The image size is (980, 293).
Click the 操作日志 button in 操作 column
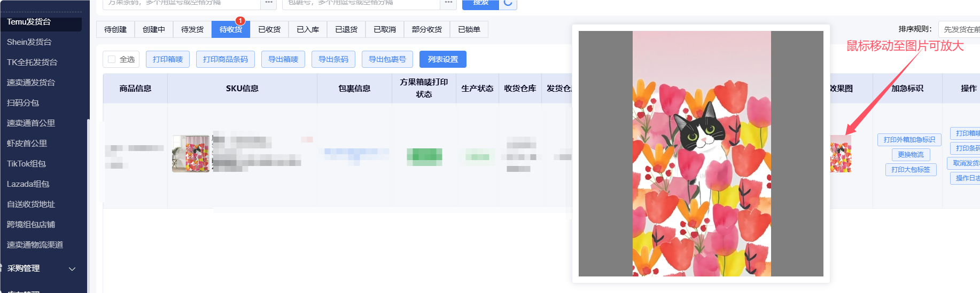pos(966,178)
